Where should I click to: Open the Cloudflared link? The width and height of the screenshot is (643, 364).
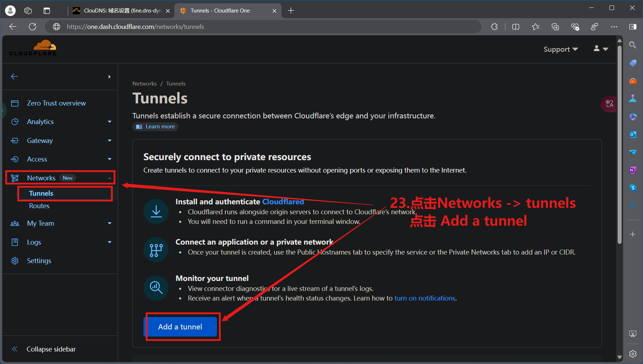[x=283, y=202]
